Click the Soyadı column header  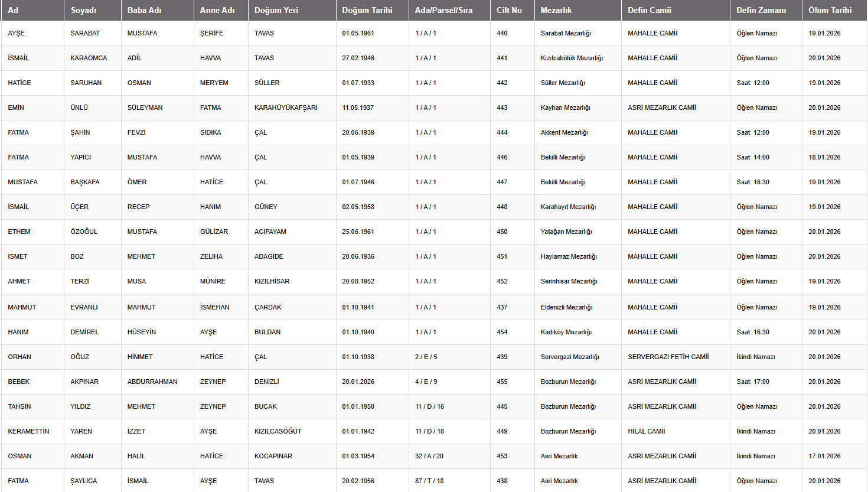pos(83,10)
